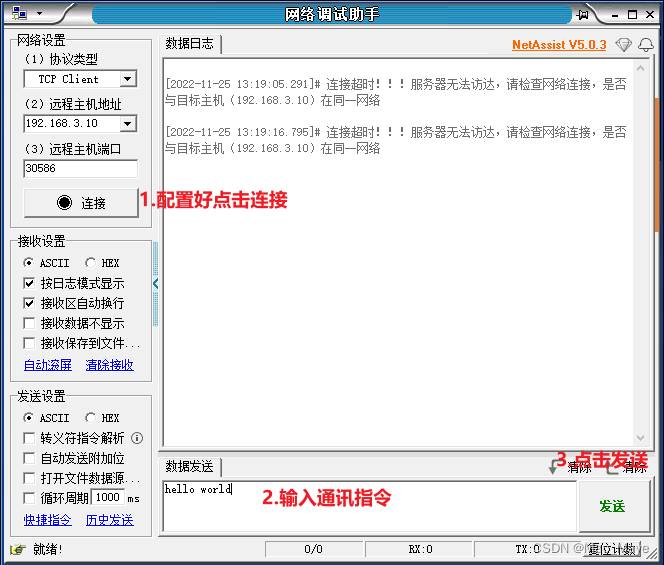Viewport: 664px width, 565px height.
Task: Click the 连接 connect button
Action: point(81,203)
